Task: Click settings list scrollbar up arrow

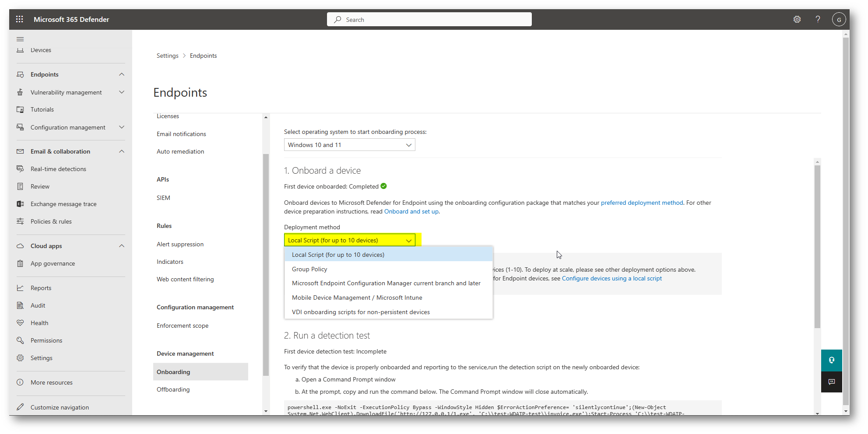Action: pyautogui.click(x=266, y=117)
